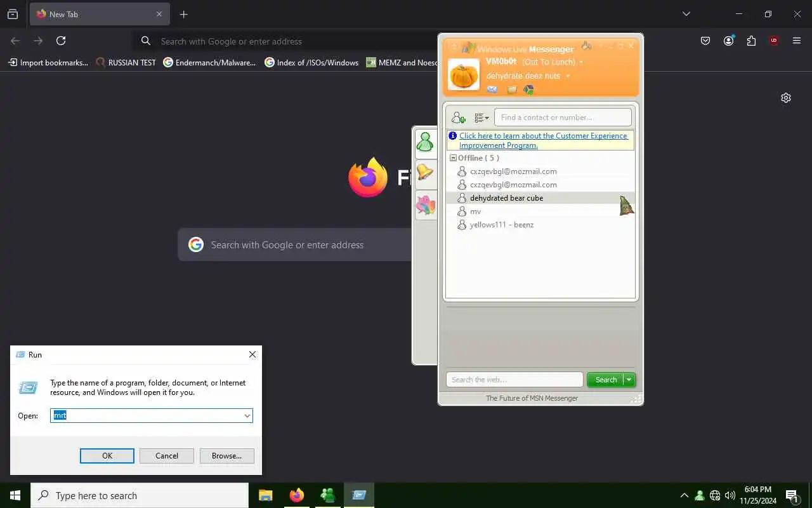Select the pink pig tab in Messenger sidebar

coord(425,204)
